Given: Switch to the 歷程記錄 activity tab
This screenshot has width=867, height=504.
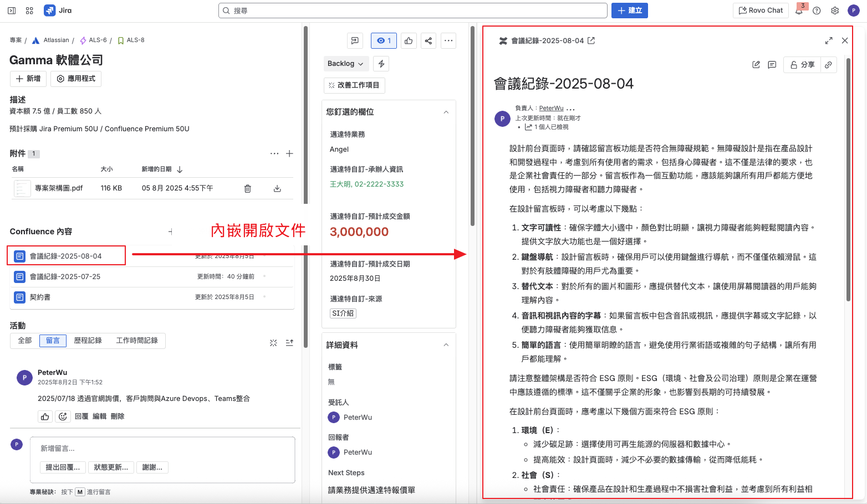Looking at the screenshot, I should [x=88, y=341].
